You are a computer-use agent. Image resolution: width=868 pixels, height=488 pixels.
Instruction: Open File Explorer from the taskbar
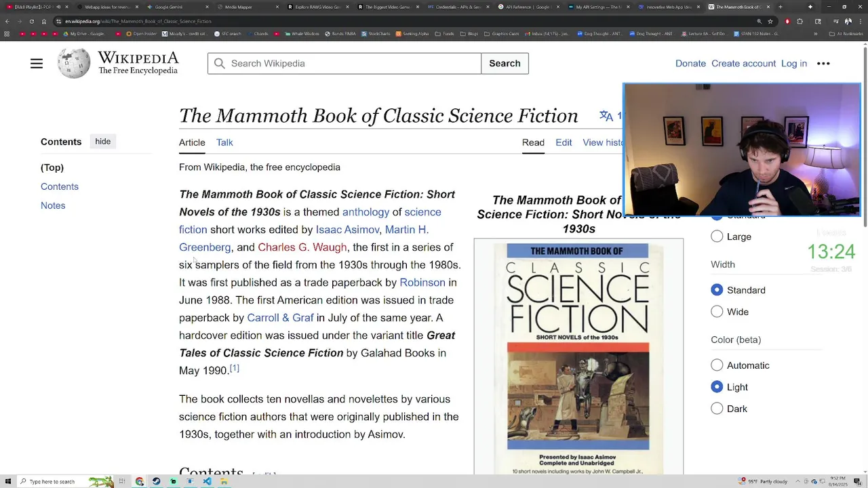[x=224, y=482]
